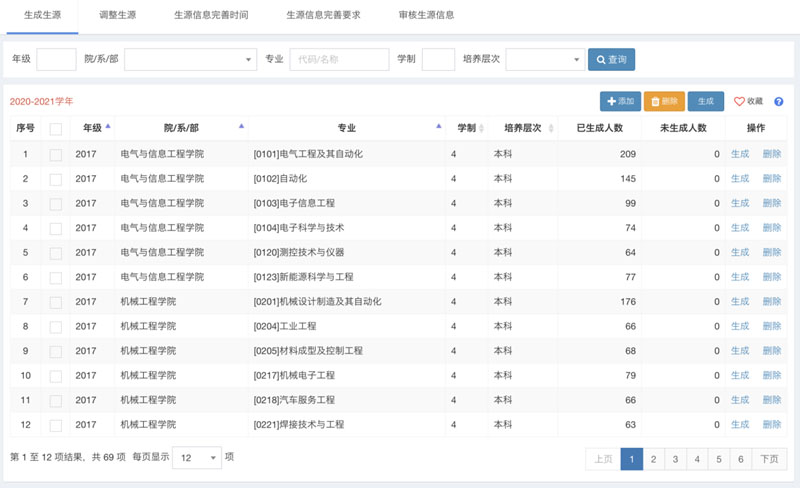The height and width of the screenshot is (488, 800).
Task: Open the 审核生源信息 tab
Action: point(419,16)
